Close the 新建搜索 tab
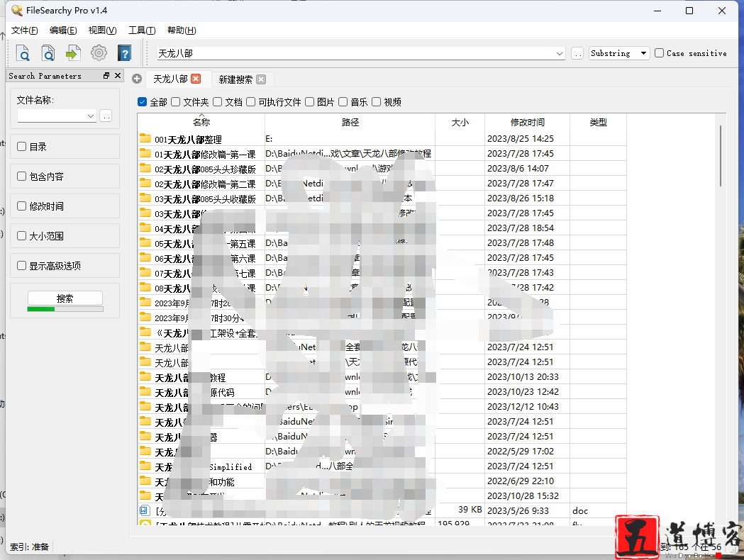The width and height of the screenshot is (744, 560). pos(261,79)
